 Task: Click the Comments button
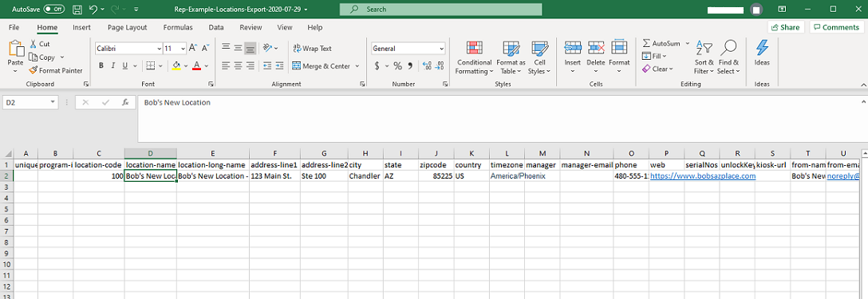[836, 27]
